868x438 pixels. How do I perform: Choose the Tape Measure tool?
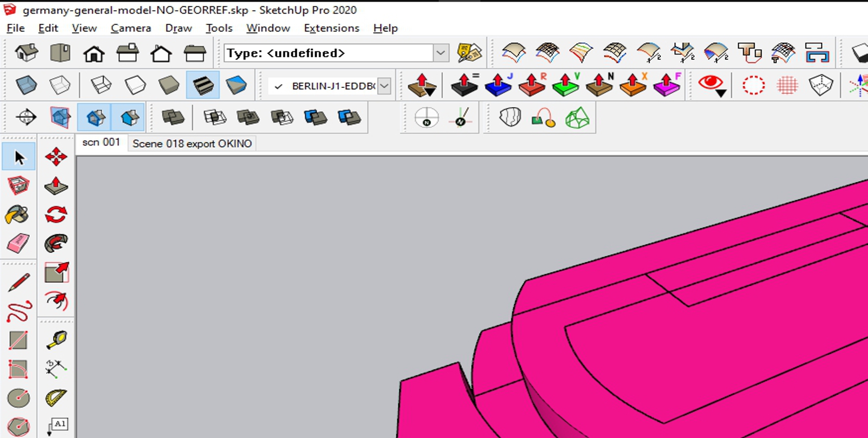click(56, 340)
